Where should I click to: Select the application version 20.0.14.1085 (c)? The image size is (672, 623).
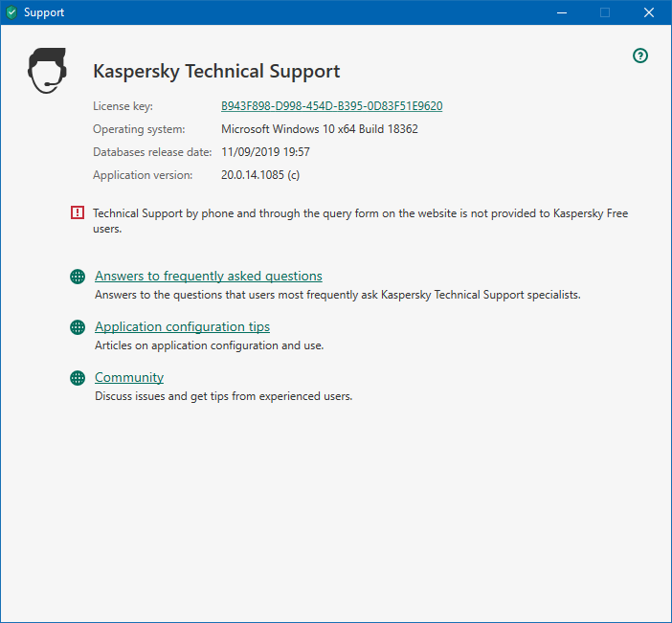260,175
